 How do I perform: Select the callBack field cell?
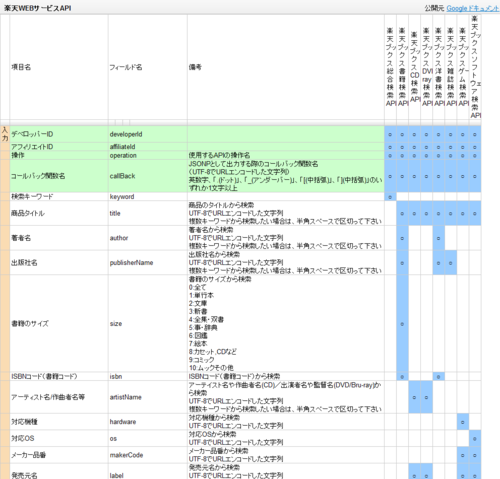pos(148,176)
